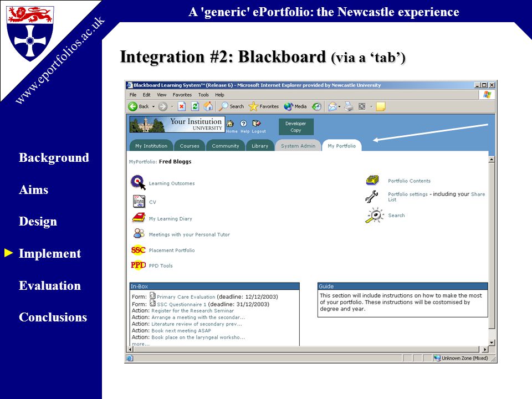Switch to the My Institution tab

[151, 146]
